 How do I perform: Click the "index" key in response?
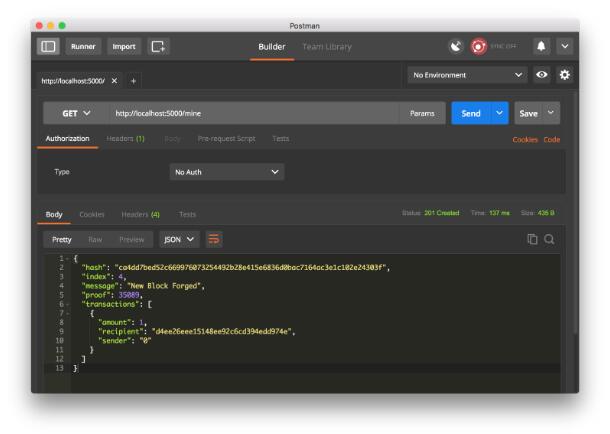coord(96,277)
